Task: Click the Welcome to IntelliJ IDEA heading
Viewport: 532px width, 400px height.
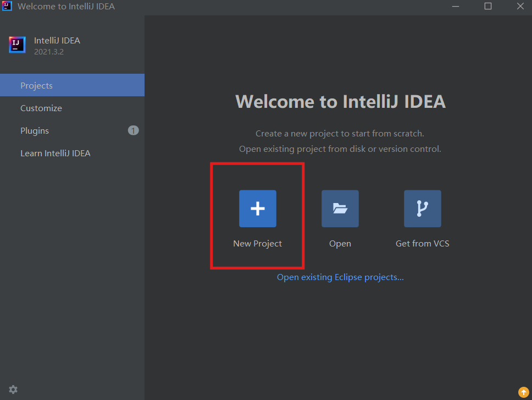Action: (340, 102)
